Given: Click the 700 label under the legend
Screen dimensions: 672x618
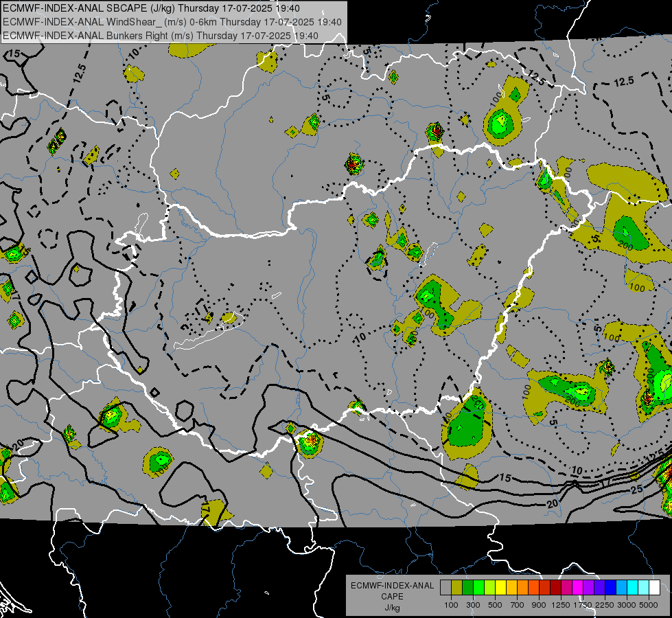Looking at the screenshot, I should [518, 605].
